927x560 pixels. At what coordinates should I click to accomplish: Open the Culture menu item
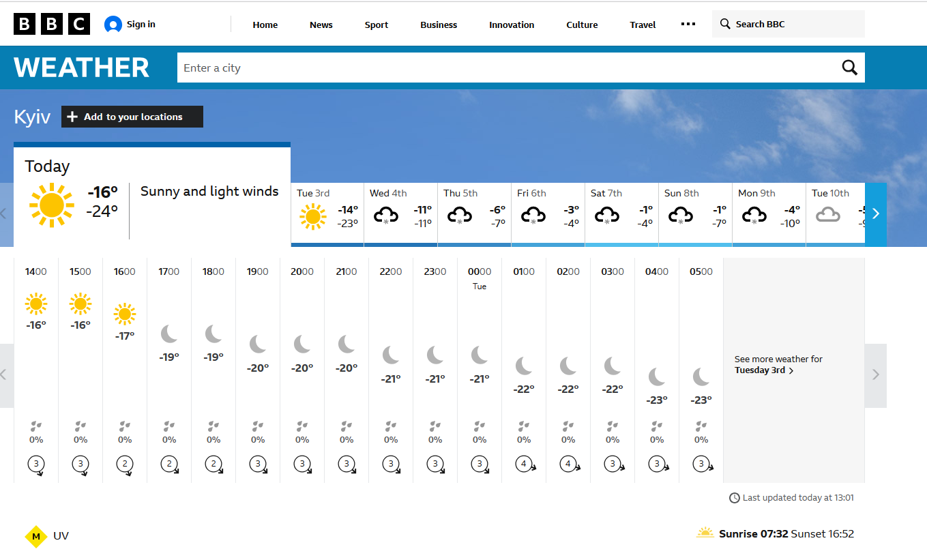[582, 25]
